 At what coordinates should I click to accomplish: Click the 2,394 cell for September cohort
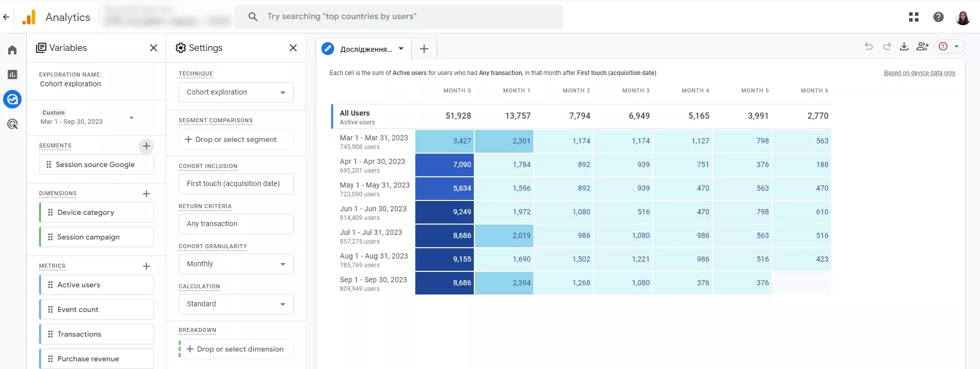point(504,283)
